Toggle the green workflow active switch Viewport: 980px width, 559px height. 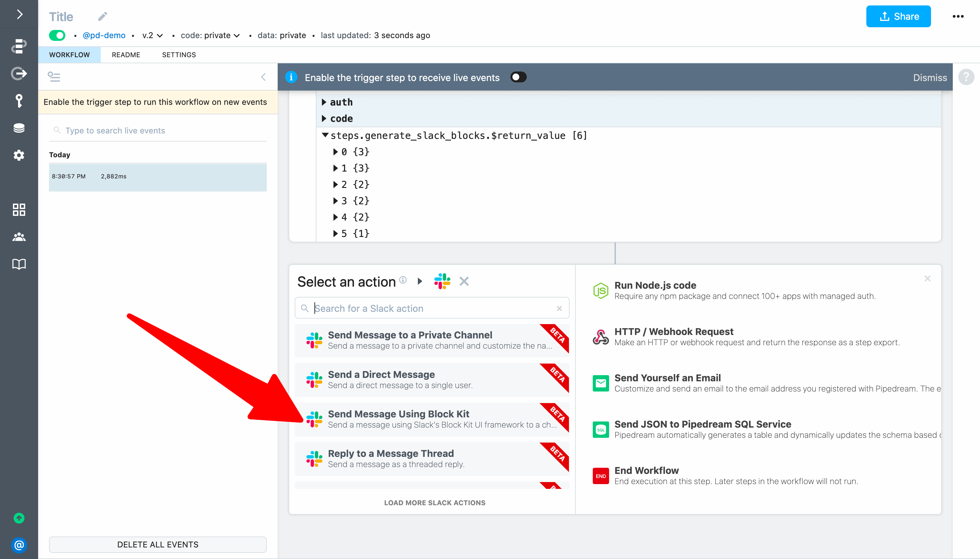pos(57,35)
